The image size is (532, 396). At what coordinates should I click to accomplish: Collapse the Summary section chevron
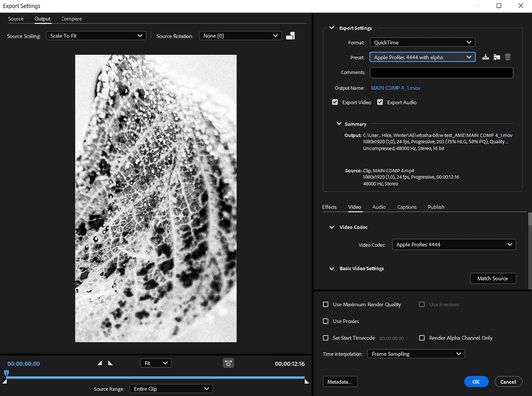coord(339,124)
